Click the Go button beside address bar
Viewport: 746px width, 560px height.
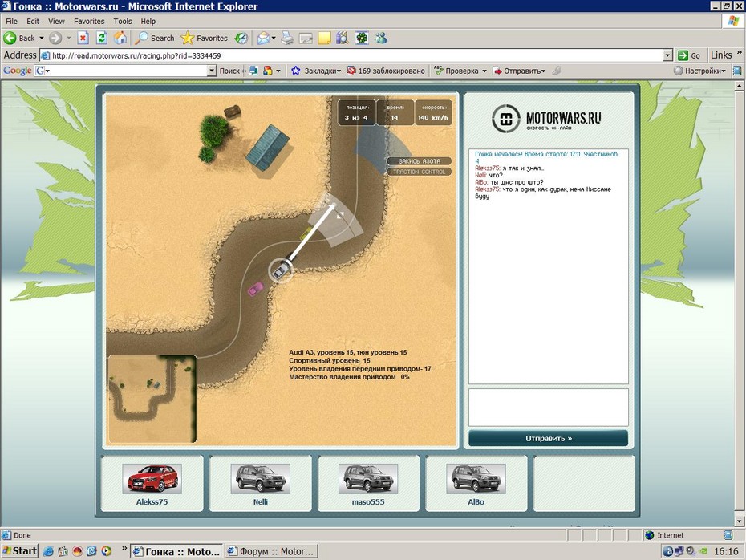[689, 55]
